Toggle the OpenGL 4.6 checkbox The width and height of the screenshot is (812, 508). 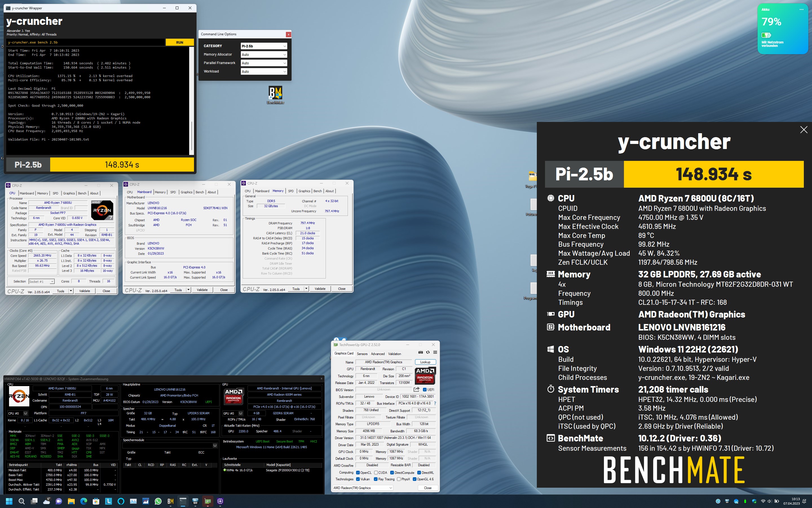(414, 479)
